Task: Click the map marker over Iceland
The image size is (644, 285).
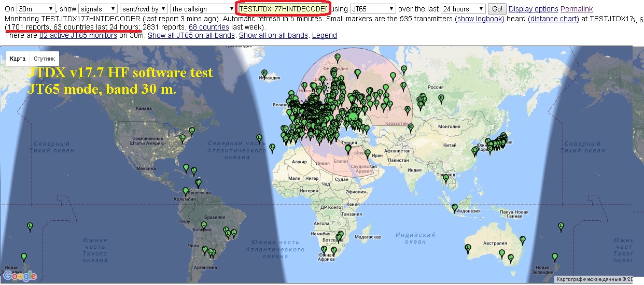Action: (x=264, y=73)
